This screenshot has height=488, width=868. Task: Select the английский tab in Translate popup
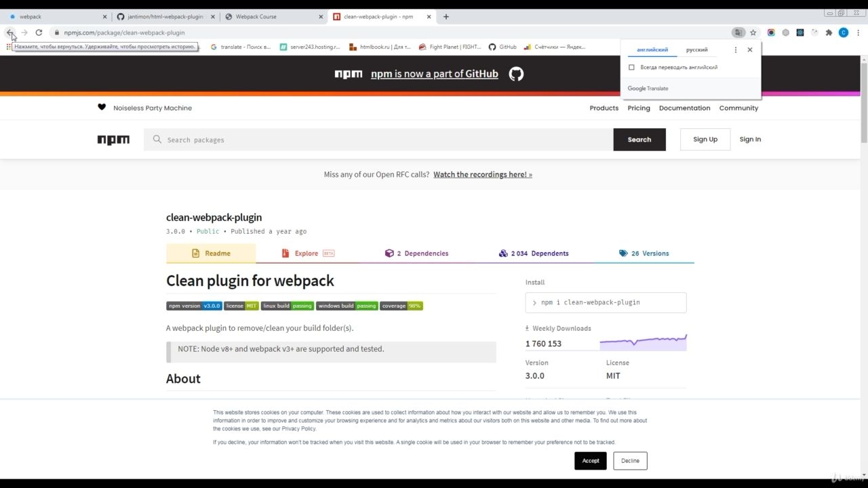point(652,49)
